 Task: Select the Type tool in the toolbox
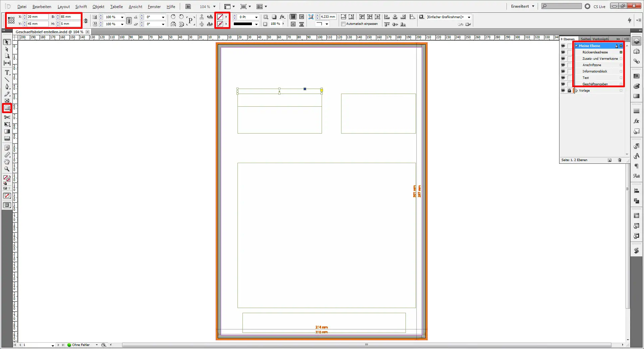click(x=7, y=72)
